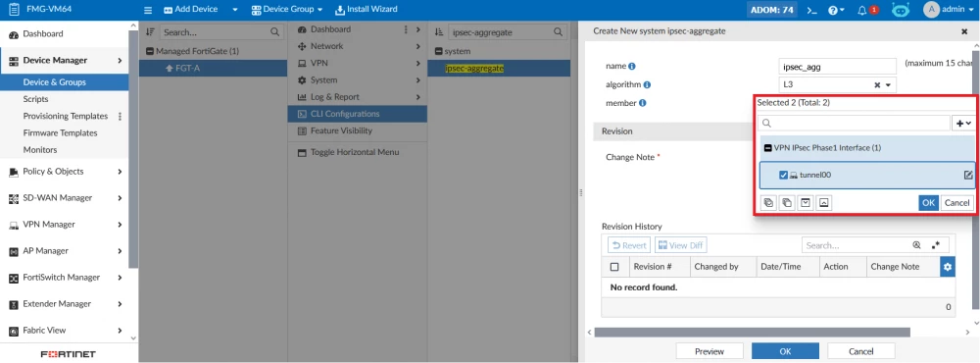Open the Revision History column settings gear

tap(948, 267)
